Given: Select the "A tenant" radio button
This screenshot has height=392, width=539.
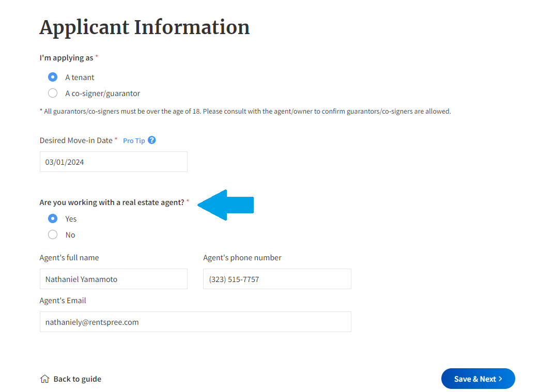Looking at the screenshot, I should 53,76.
